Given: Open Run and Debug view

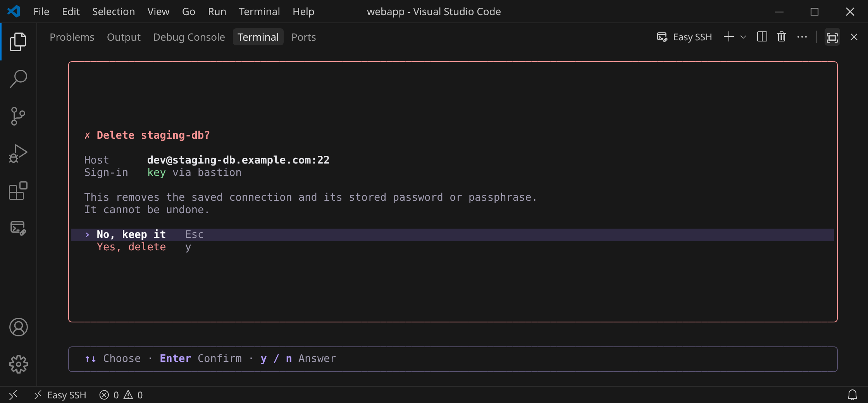Looking at the screenshot, I should pos(18,153).
